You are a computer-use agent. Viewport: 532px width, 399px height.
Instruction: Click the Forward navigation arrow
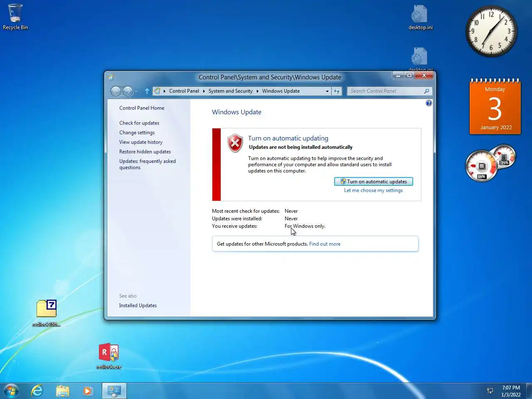[x=128, y=91]
